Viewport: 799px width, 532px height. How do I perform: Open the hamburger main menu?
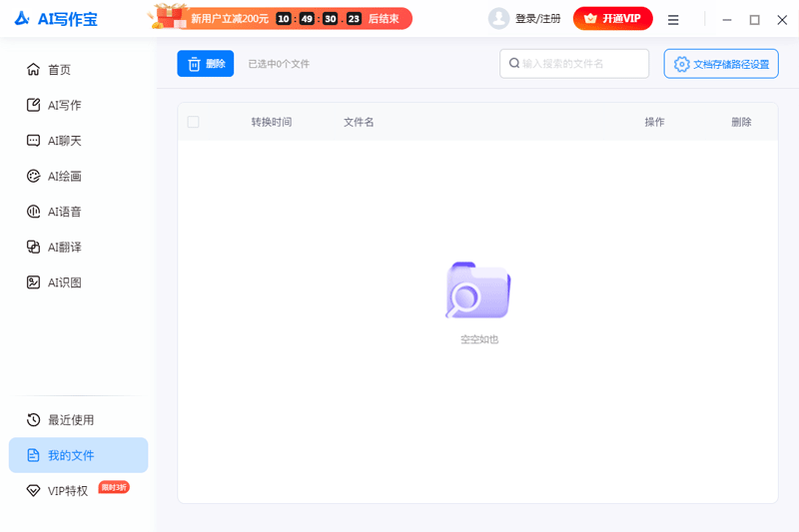[x=673, y=20]
